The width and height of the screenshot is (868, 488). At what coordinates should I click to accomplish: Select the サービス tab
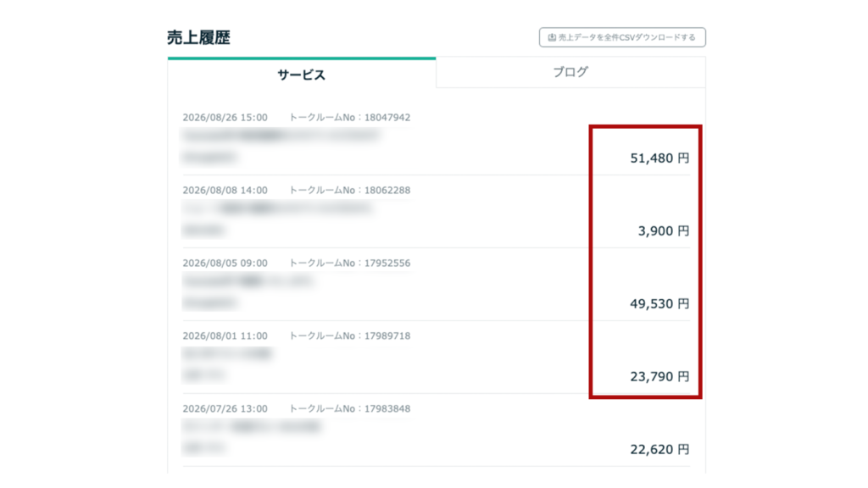click(302, 75)
